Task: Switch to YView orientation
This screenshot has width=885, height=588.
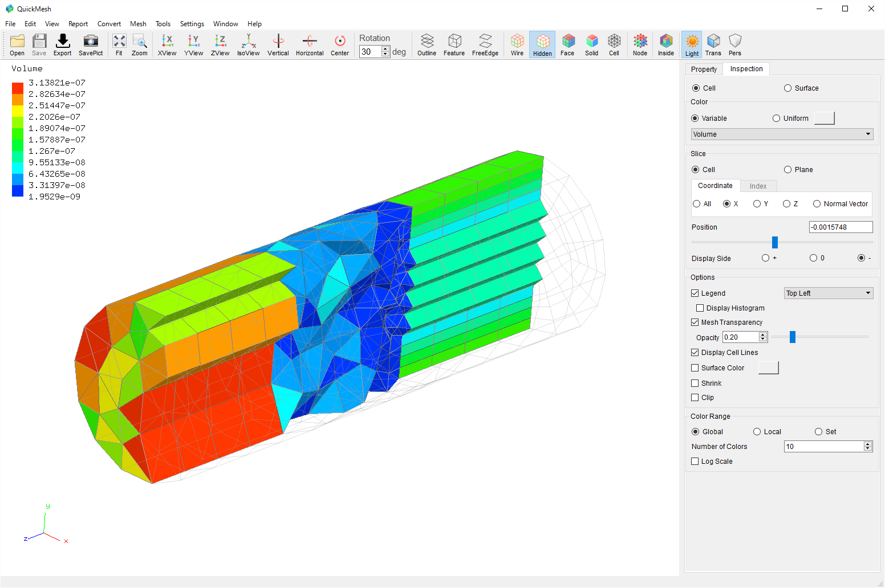Action: 193,44
